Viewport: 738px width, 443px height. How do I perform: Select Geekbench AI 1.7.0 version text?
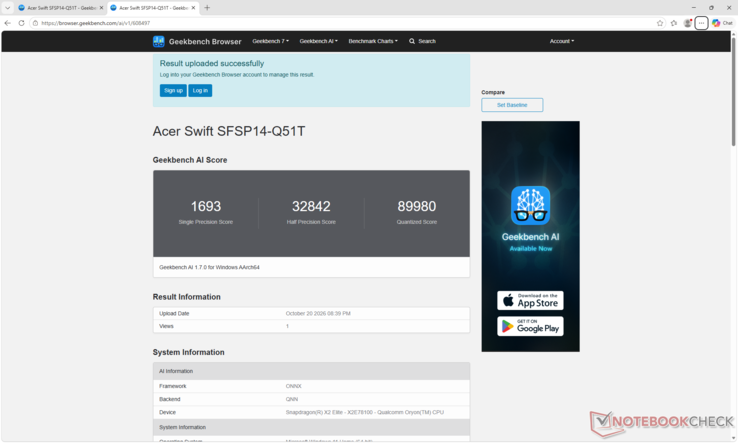(x=209, y=267)
